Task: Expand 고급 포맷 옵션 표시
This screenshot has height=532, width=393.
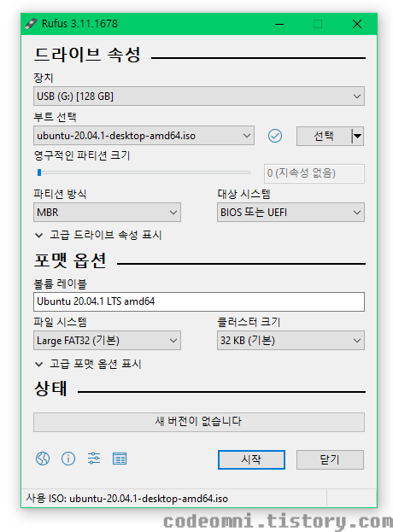Action: [88, 364]
